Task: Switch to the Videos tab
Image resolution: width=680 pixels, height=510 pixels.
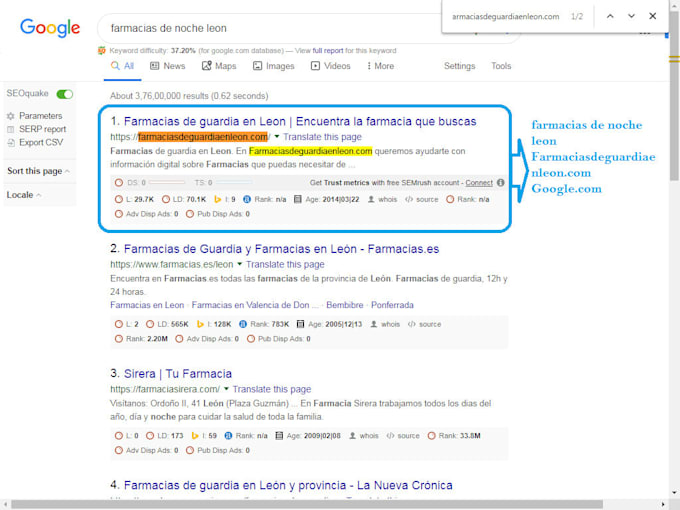Action: pyautogui.click(x=330, y=66)
